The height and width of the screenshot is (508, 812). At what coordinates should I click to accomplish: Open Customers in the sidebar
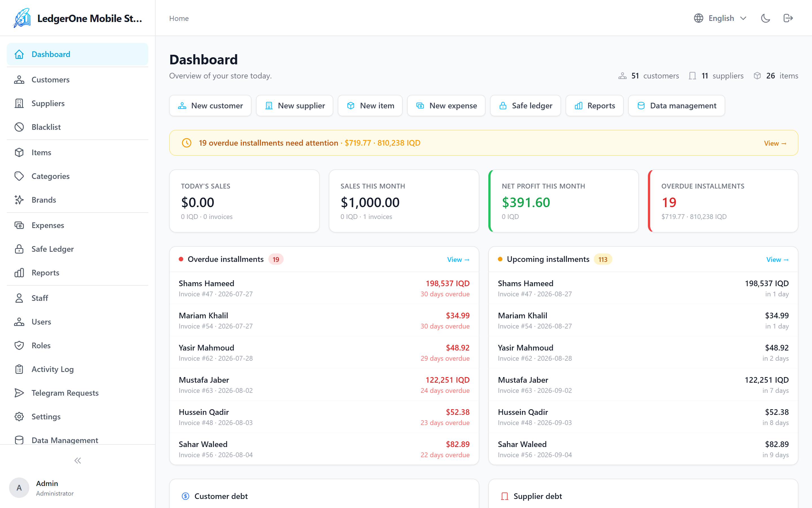point(78,80)
